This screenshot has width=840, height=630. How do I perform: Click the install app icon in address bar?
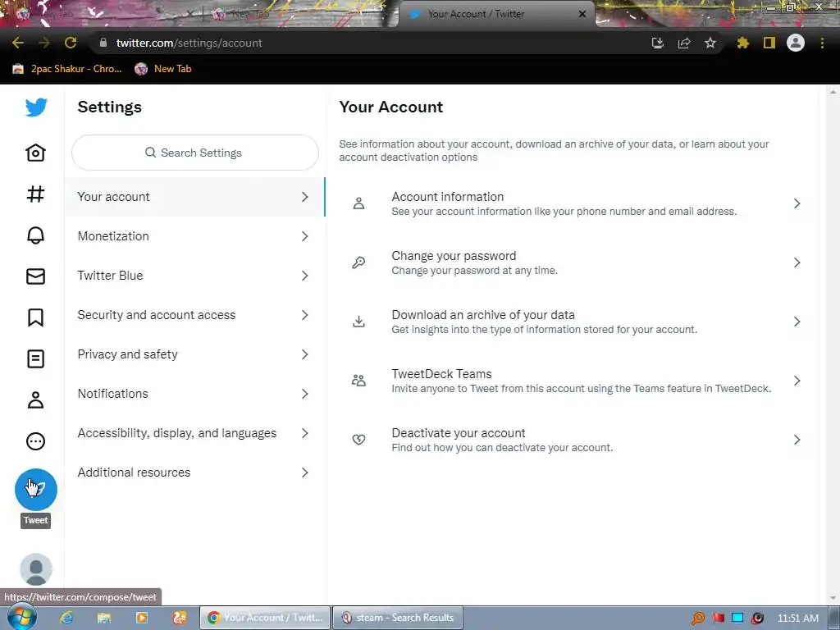click(658, 43)
